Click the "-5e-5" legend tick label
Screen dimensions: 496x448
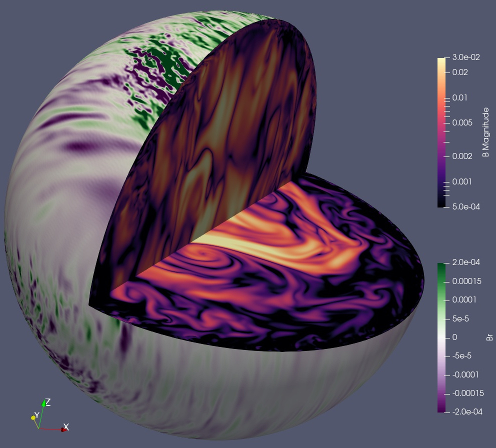tap(461, 355)
